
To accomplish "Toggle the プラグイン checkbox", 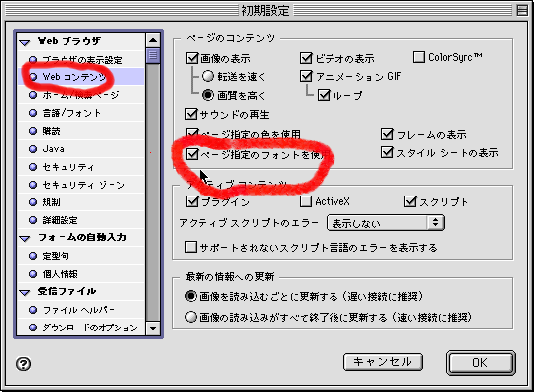I will [x=192, y=201].
